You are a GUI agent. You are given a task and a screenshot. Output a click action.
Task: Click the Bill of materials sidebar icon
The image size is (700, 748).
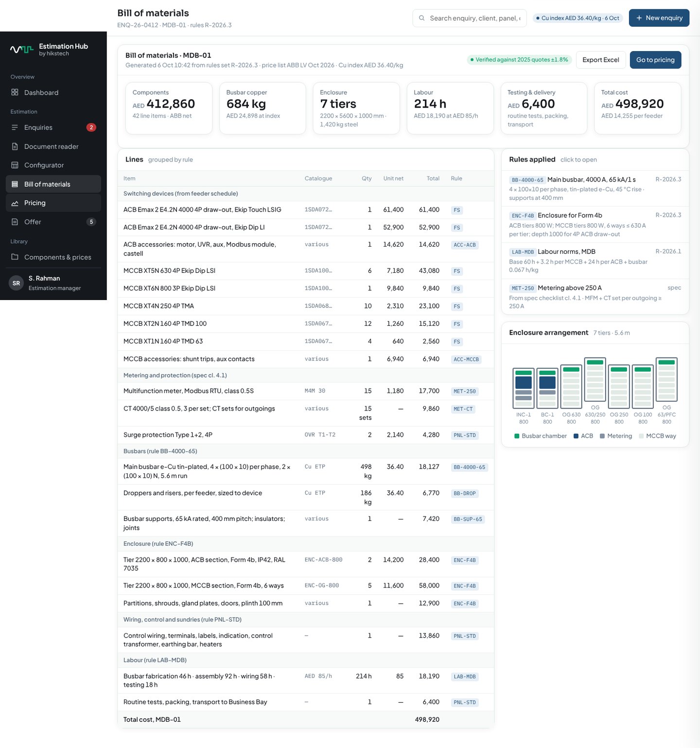pos(15,184)
